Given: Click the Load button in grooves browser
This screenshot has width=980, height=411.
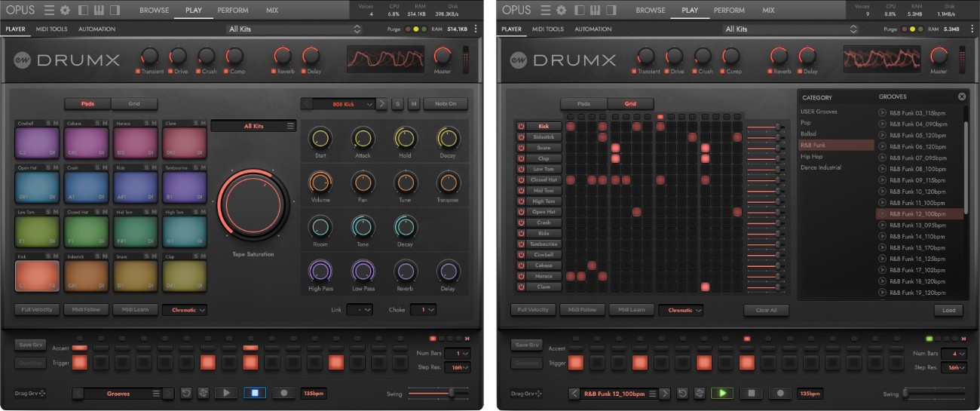Looking at the screenshot, I should [x=948, y=310].
